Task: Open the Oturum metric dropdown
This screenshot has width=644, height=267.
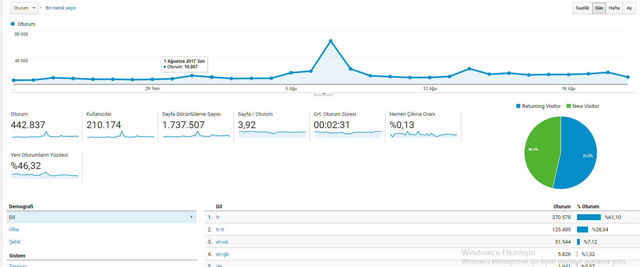Action: [x=24, y=8]
